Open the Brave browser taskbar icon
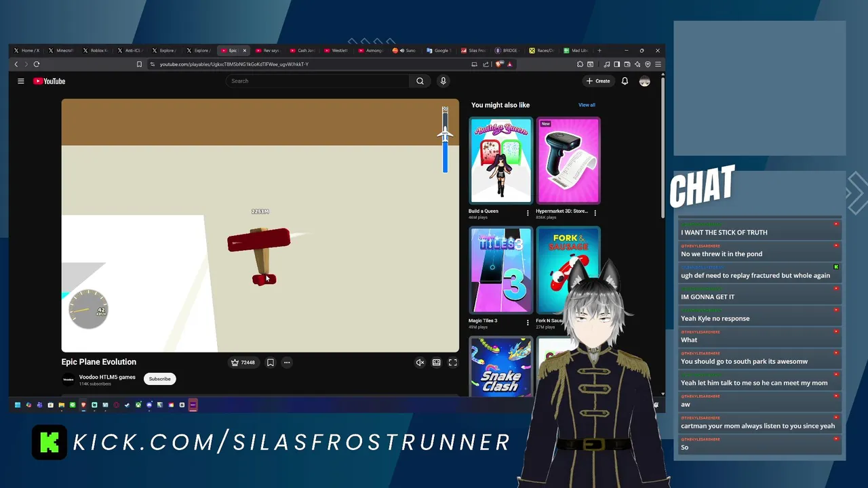 pos(83,405)
